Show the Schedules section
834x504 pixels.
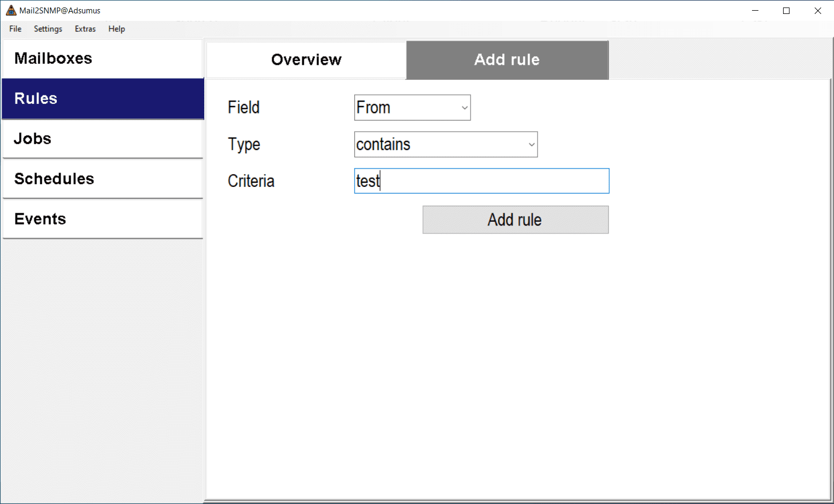(102, 179)
